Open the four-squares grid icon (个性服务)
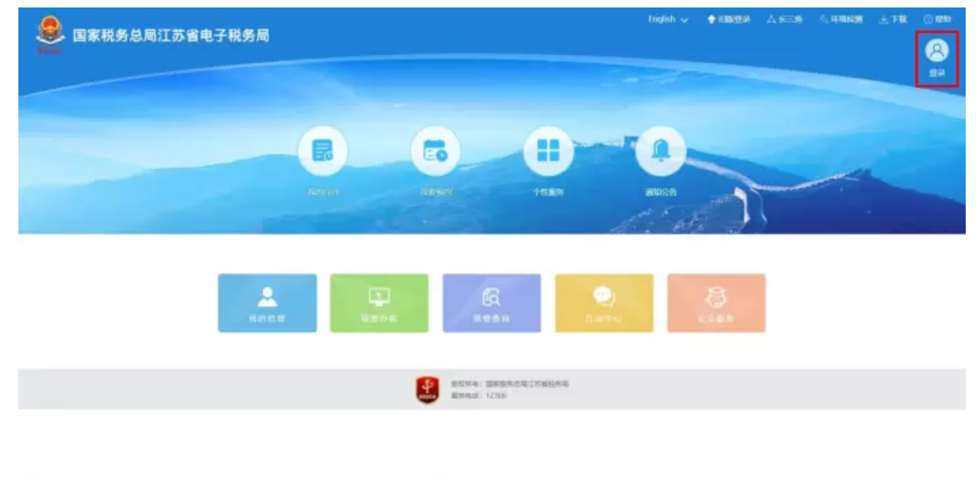 click(x=548, y=151)
